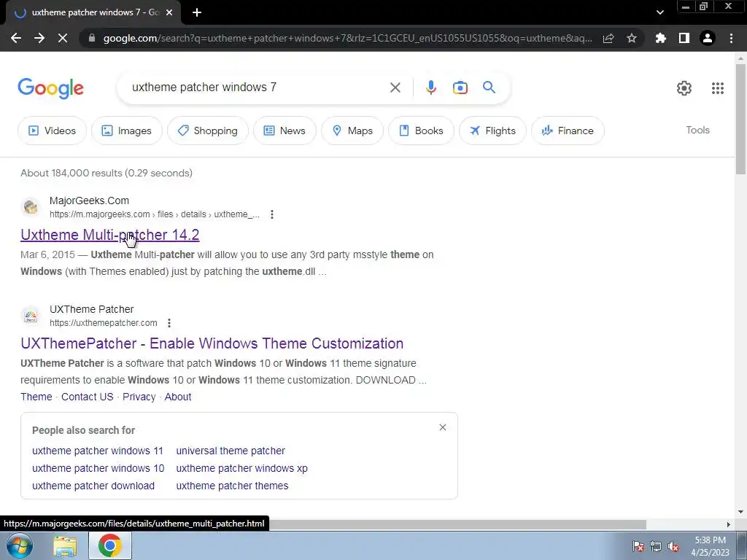Open UXTheme Patcher result options menu
The width and height of the screenshot is (747, 560).
coord(169,323)
